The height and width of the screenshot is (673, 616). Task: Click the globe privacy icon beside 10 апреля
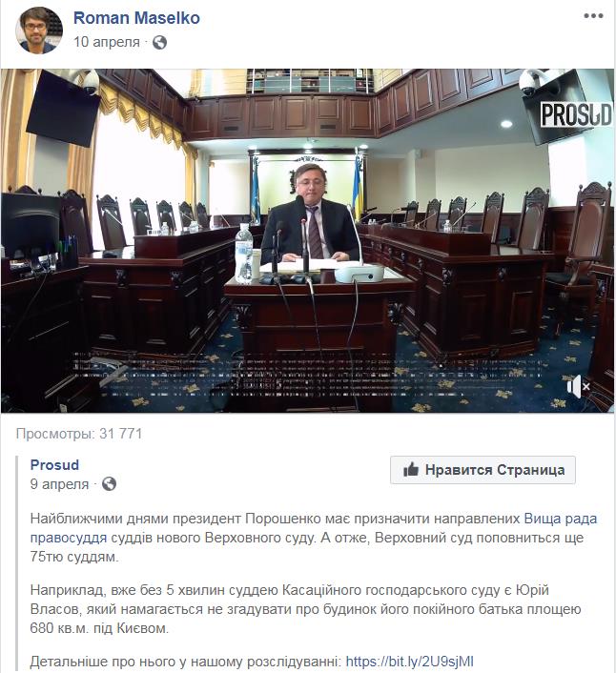(x=159, y=43)
